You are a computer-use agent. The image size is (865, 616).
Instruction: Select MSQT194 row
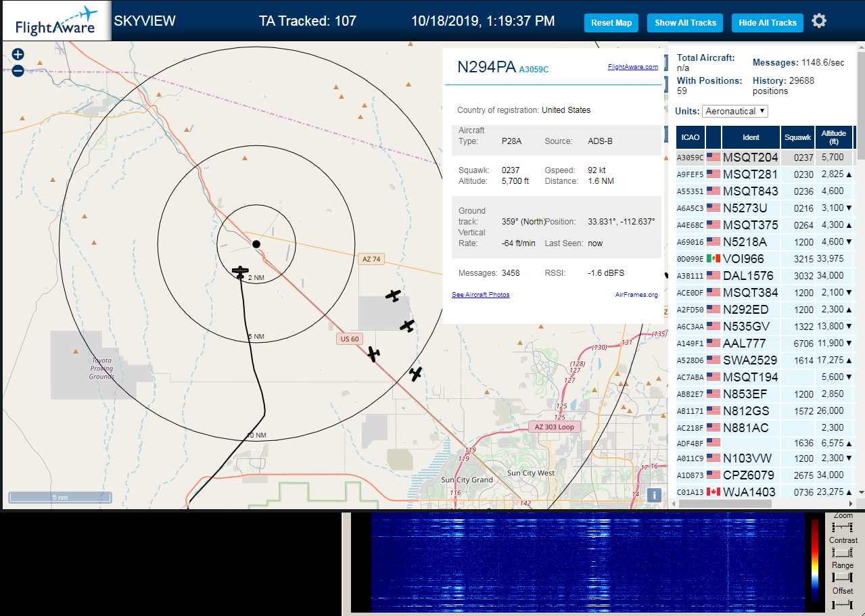pos(766,377)
